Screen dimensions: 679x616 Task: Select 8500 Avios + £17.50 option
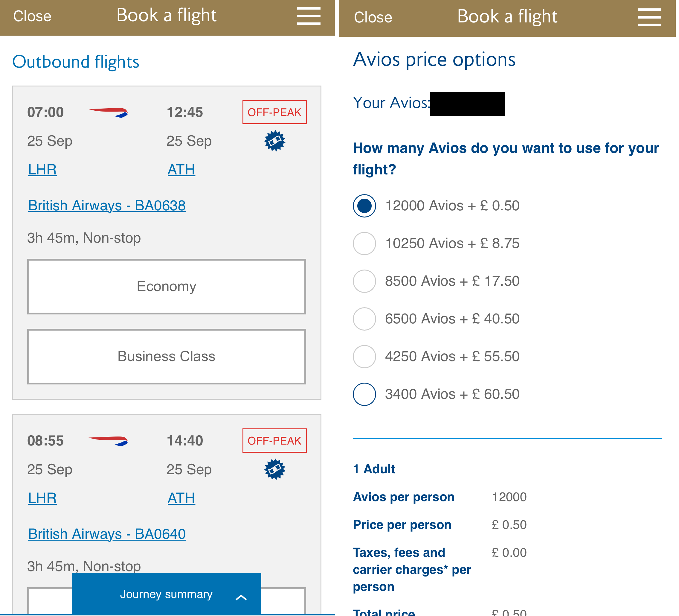(364, 282)
